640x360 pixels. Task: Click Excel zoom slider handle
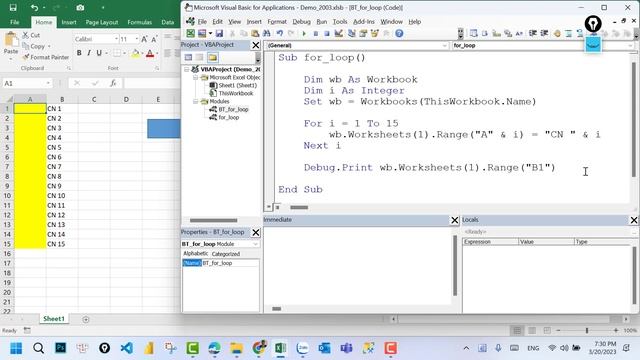click(x=587, y=331)
